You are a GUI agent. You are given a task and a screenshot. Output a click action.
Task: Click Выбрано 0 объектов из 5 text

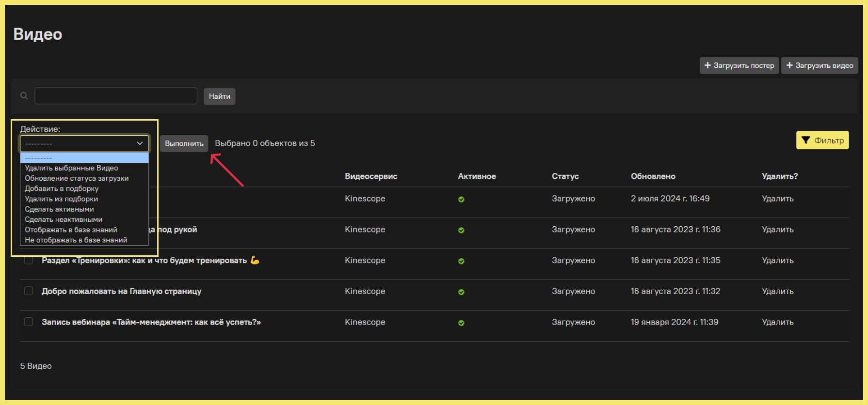point(265,143)
